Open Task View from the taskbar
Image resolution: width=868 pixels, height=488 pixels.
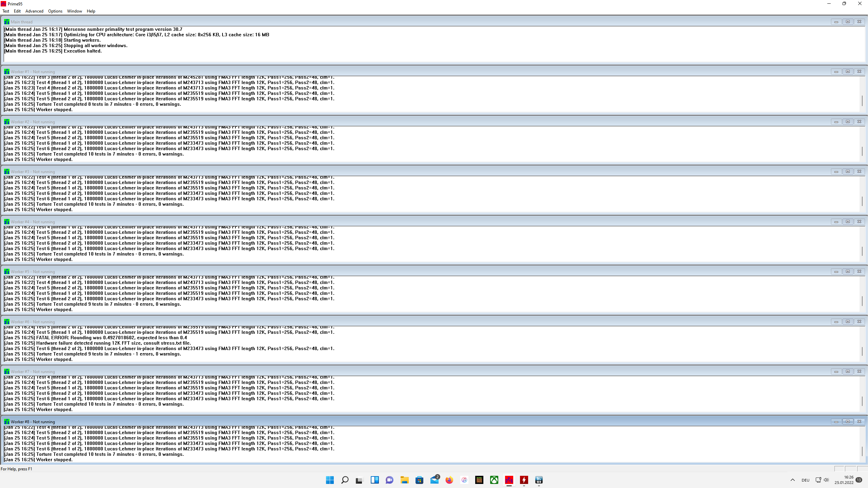coord(359,480)
